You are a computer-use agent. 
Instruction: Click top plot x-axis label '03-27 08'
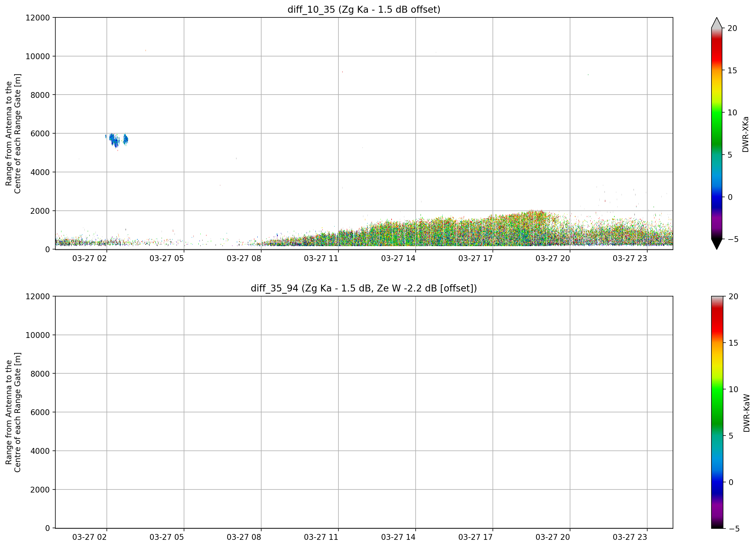244,259
